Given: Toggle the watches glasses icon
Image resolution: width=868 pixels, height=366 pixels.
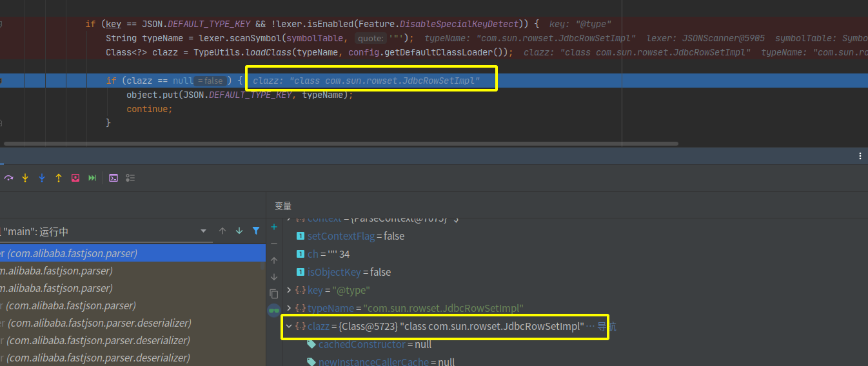Looking at the screenshot, I should 274,311.
